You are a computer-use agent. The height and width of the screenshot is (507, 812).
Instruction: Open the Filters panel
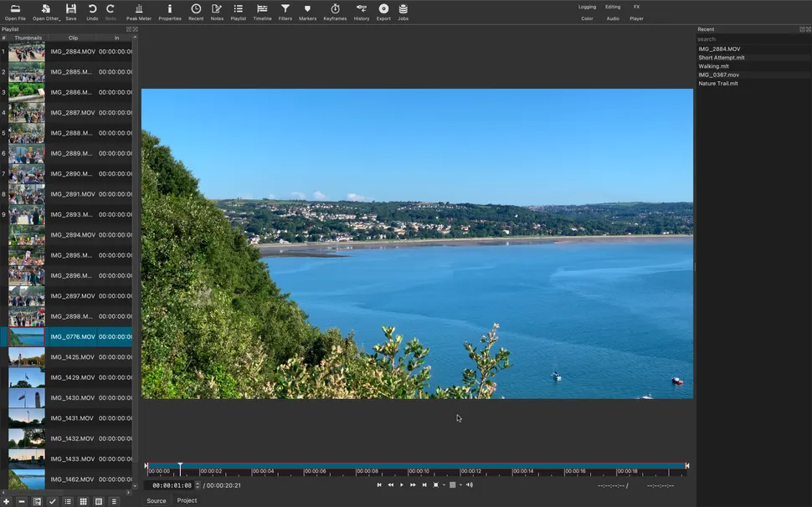(285, 12)
